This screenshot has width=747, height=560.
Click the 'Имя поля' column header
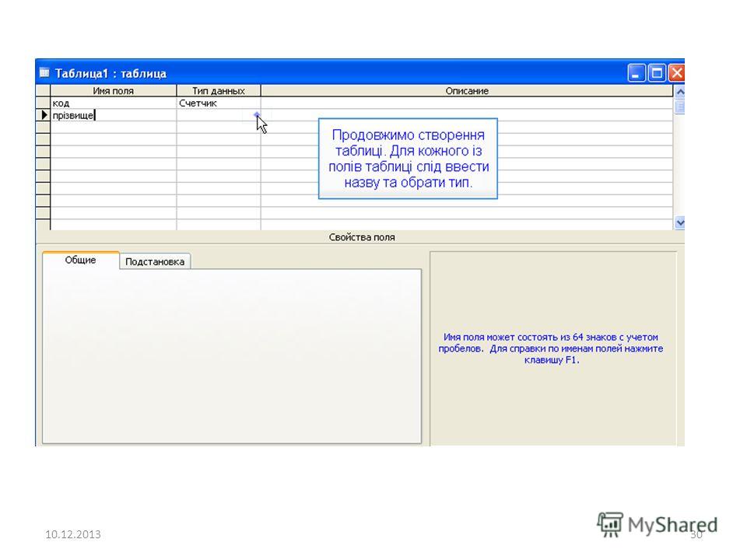pos(114,90)
